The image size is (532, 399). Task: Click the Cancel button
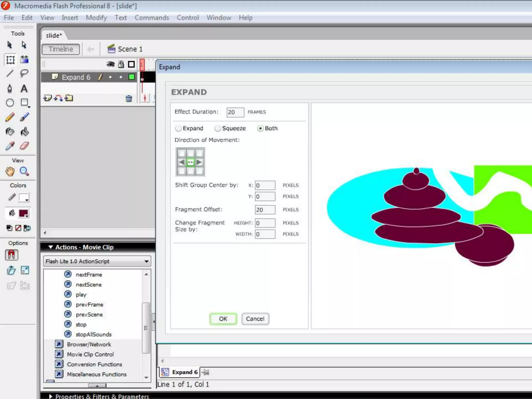click(x=255, y=319)
